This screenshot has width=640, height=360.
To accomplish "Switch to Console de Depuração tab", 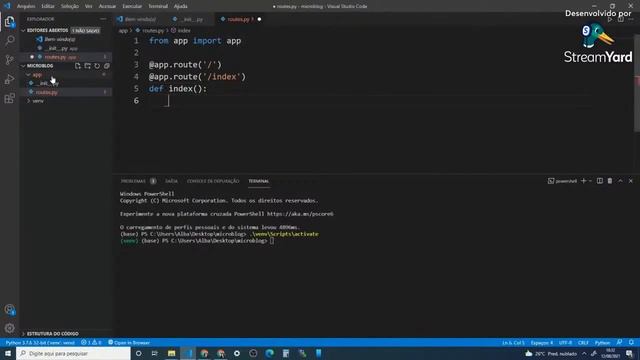I will (213, 181).
